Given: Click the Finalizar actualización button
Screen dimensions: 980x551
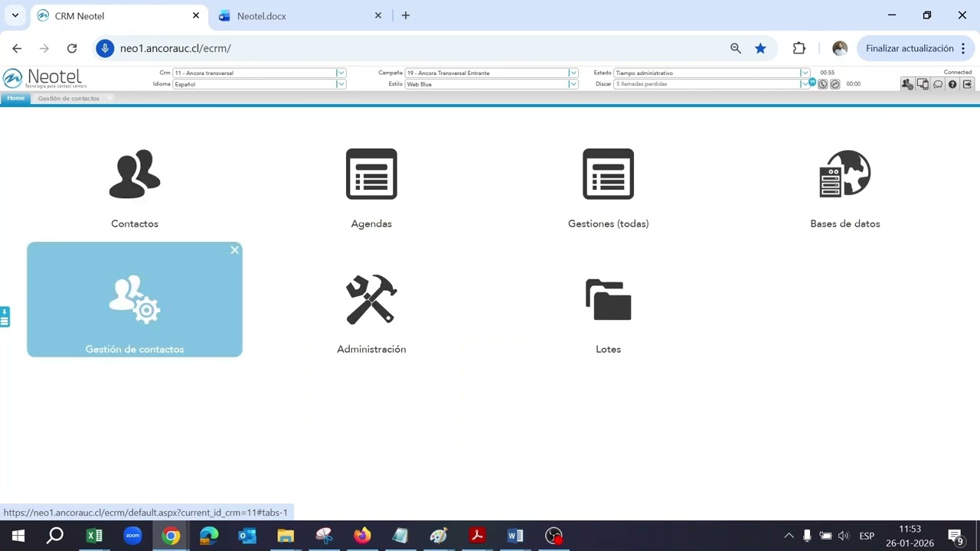Looking at the screenshot, I should [910, 48].
